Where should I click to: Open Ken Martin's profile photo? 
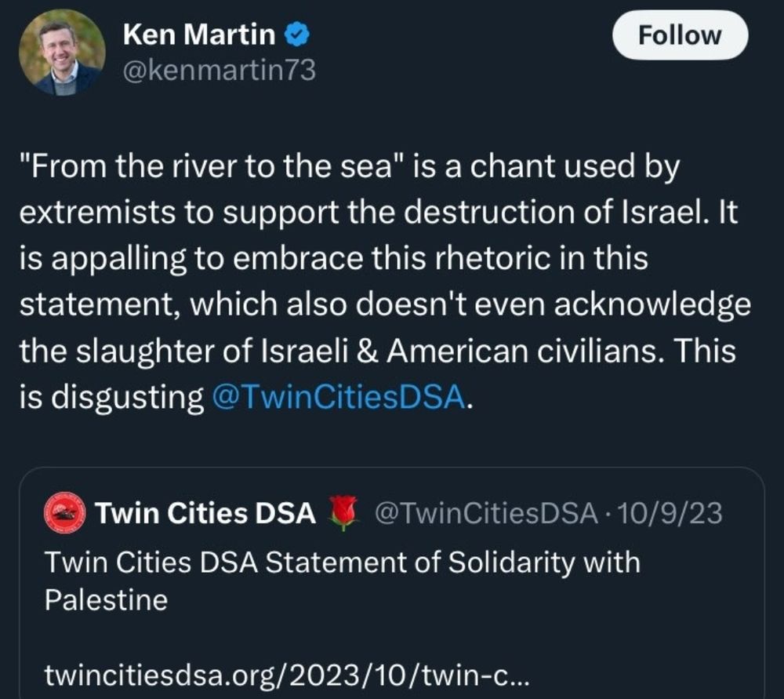[x=62, y=52]
